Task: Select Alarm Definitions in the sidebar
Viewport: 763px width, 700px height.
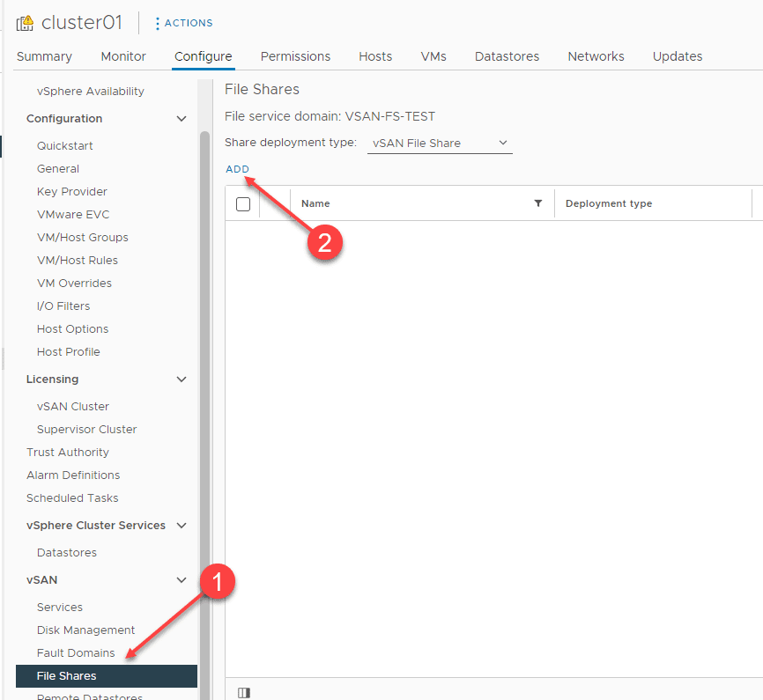Action: [78, 475]
